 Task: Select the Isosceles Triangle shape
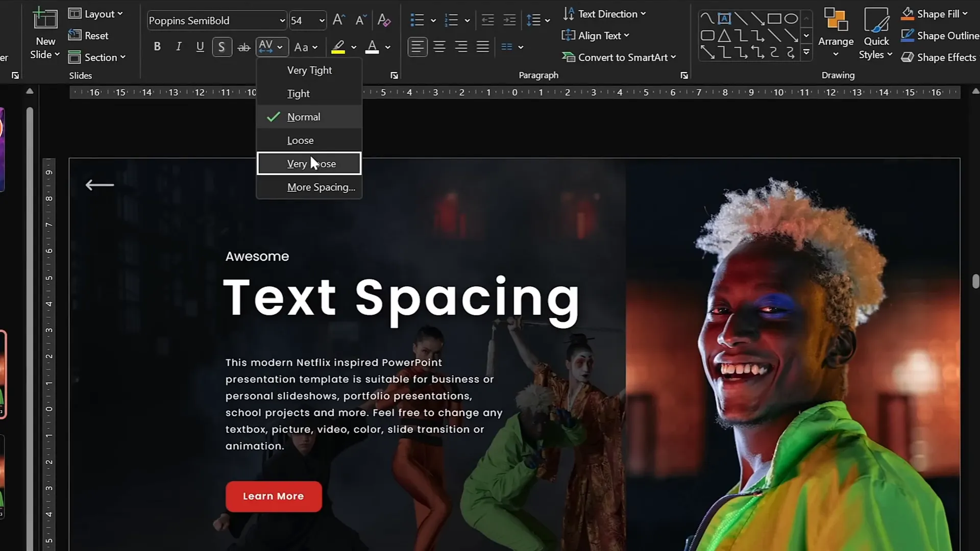(724, 36)
